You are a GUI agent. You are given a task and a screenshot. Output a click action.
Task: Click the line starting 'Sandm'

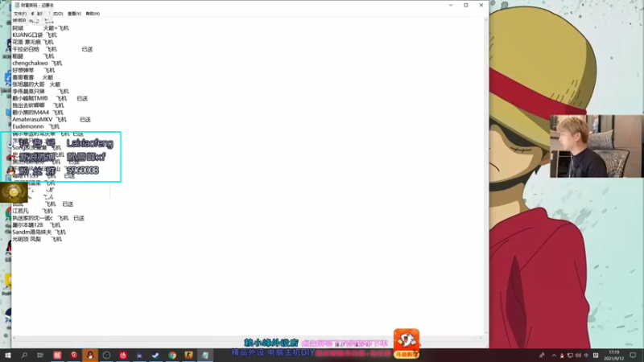[x=39, y=232]
